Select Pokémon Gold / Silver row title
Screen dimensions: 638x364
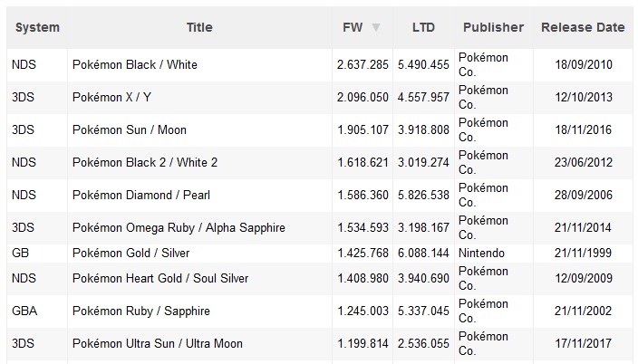click(131, 253)
